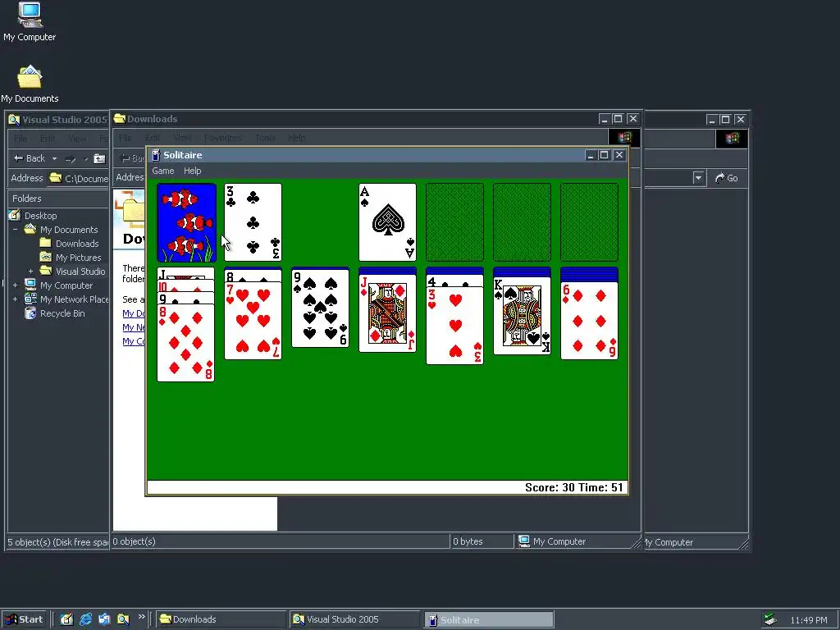840x630 pixels.
Task: Open the Help menu in Solitaire
Action: click(x=192, y=171)
